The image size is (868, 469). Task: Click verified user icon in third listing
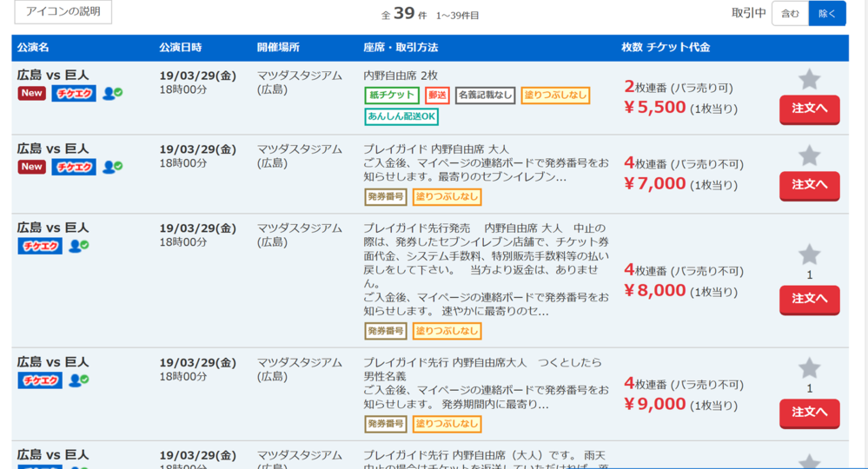pos(79,246)
